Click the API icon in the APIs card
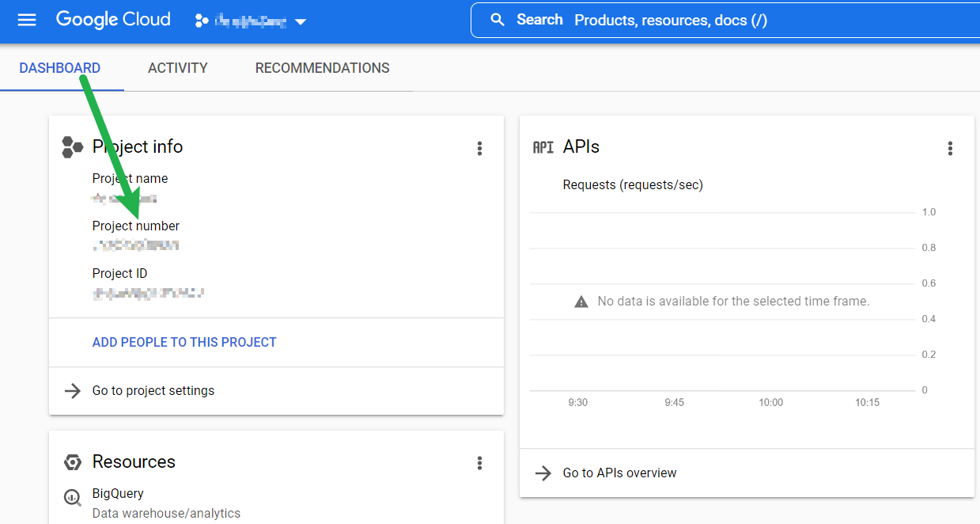980x524 pixels. 543,147
